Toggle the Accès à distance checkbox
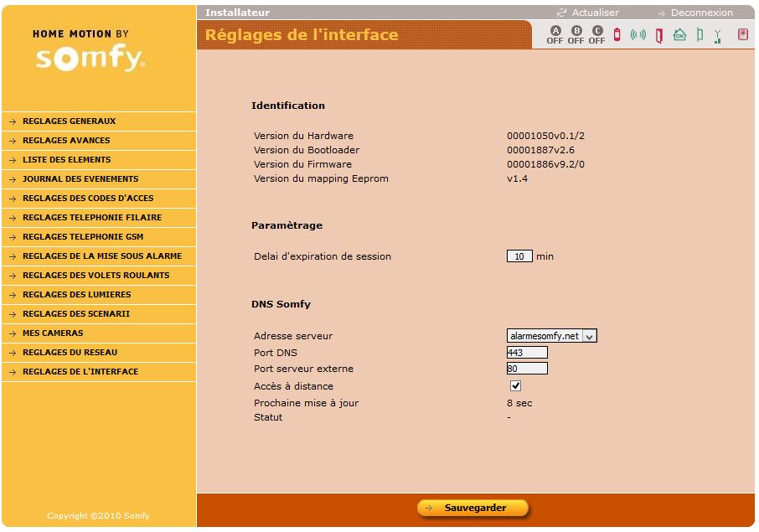The image size is (759, 532). point(516,386)
